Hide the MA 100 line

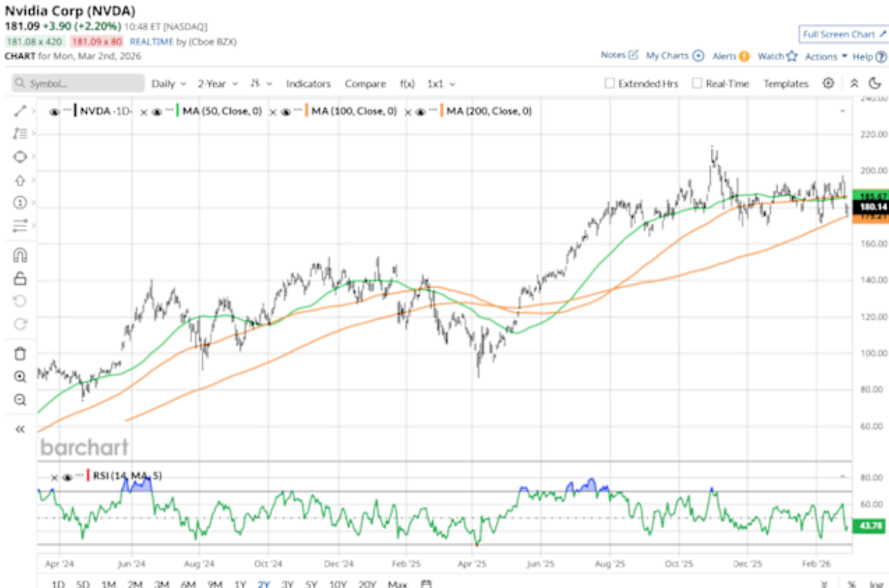[286, 112]
